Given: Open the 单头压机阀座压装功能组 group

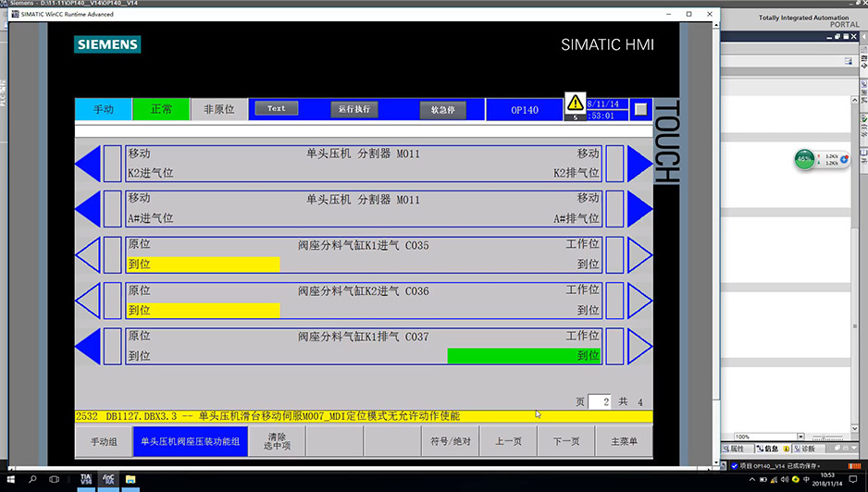Looking at the screenshot, I should tap(190, 442).
